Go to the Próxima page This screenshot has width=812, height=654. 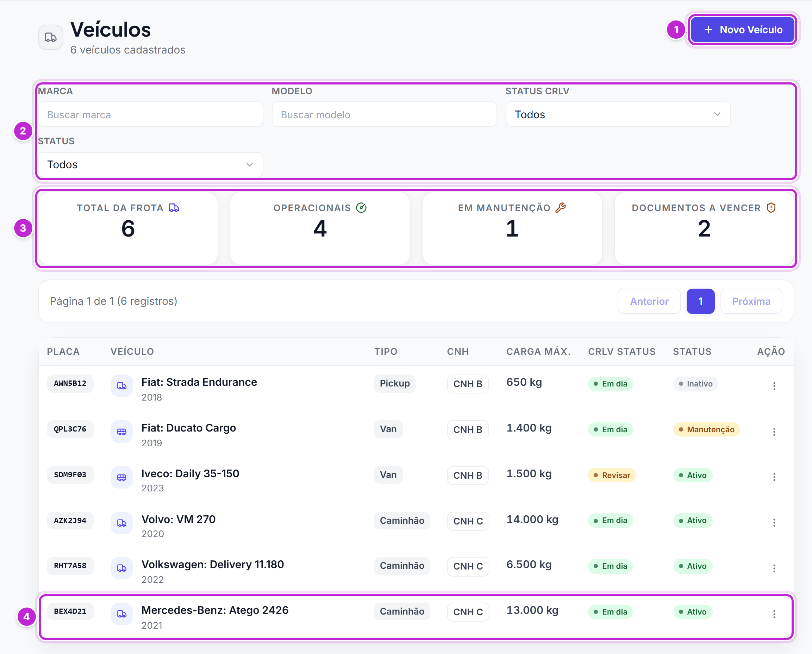point(751,301)
